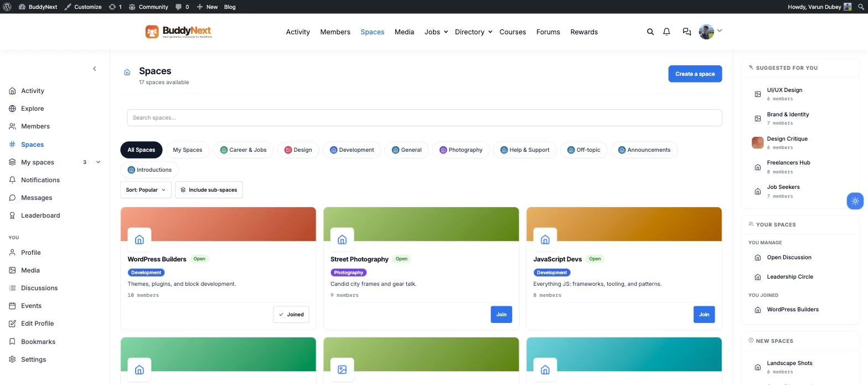The width and height of the screenshot is (868, 385).
Task: Click the JavaScript Devs card house icon
Action: pos(545,239)
